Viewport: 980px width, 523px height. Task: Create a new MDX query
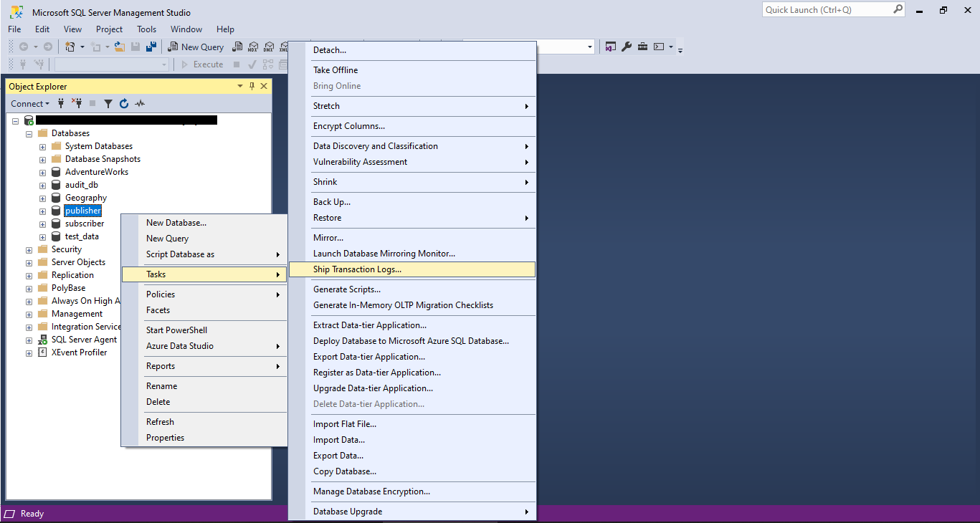pos(252,46)
